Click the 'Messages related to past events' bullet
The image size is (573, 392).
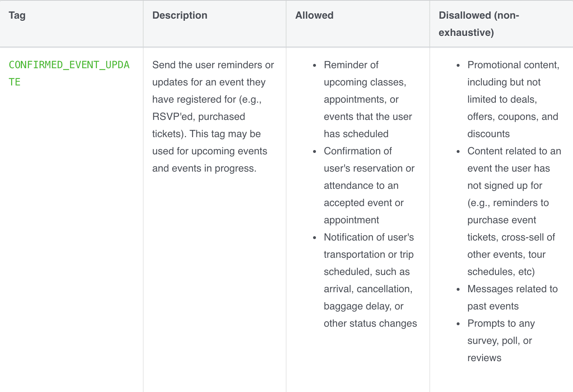pyautogui.click(x=512, y=297)
